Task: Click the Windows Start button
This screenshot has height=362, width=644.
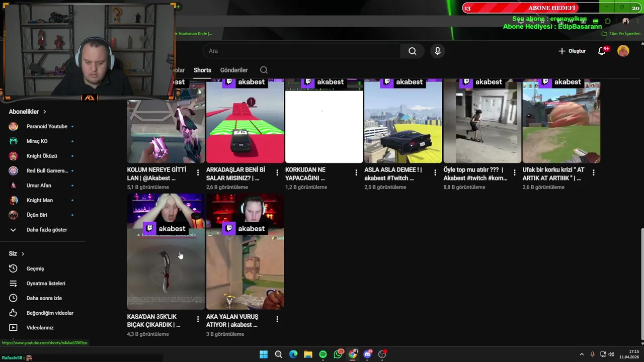Action: [264, 354]
